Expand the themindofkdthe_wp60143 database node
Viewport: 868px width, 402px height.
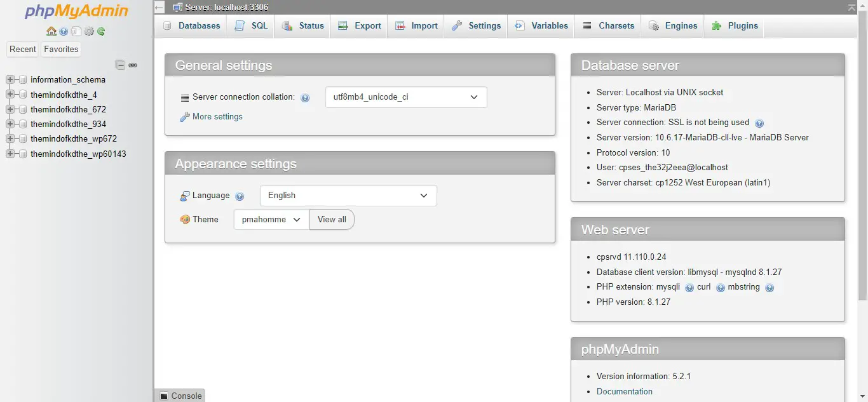(x=10, y=154)
